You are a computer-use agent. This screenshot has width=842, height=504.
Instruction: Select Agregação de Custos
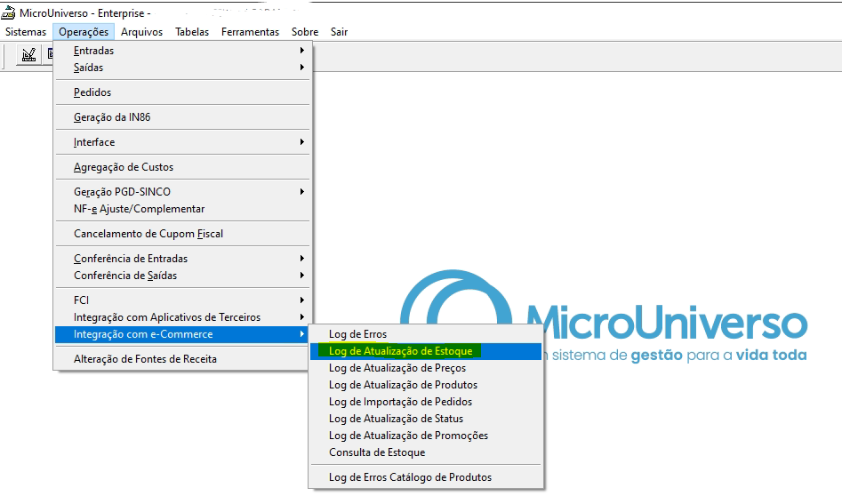[183, 167]
